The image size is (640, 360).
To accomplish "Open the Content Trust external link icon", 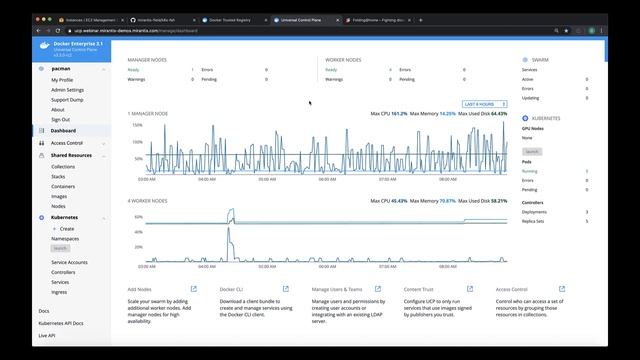I will pos(470,289).
